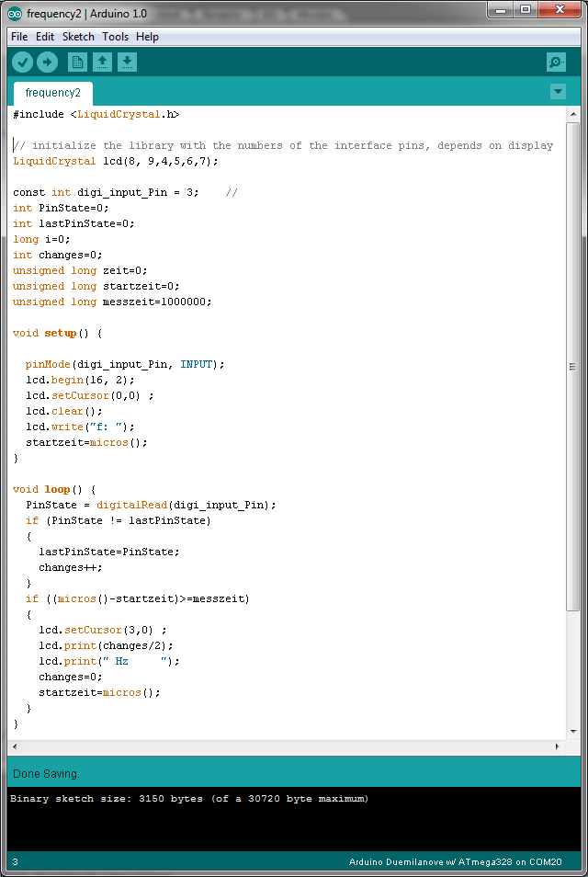
Task: Close the Arduino window
Action: (560, 10)
